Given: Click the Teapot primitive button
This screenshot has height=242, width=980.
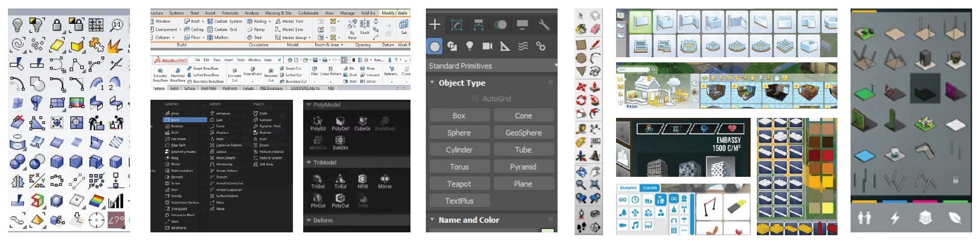Looking at the screenshot, I should point(459,184).
